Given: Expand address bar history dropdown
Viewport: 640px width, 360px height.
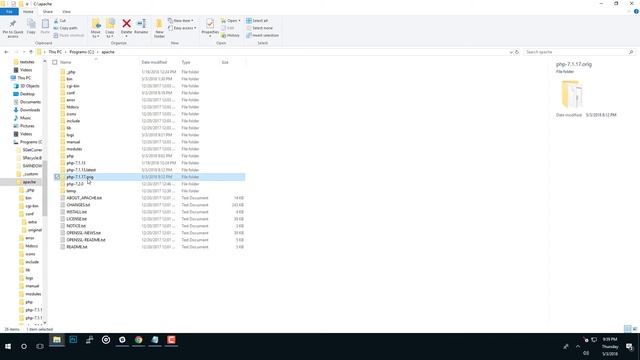Looking at the screenshot, I should pos(511,52).
